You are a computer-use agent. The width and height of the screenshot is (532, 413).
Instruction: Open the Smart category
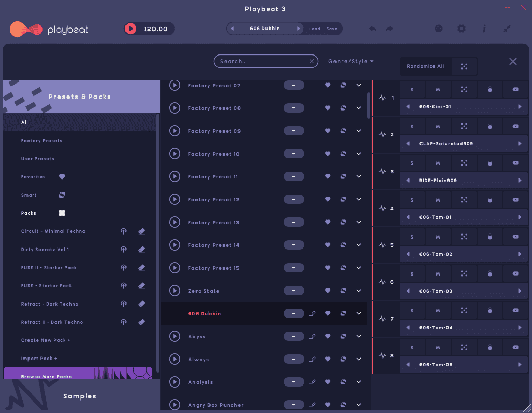[x=29, y=195]
